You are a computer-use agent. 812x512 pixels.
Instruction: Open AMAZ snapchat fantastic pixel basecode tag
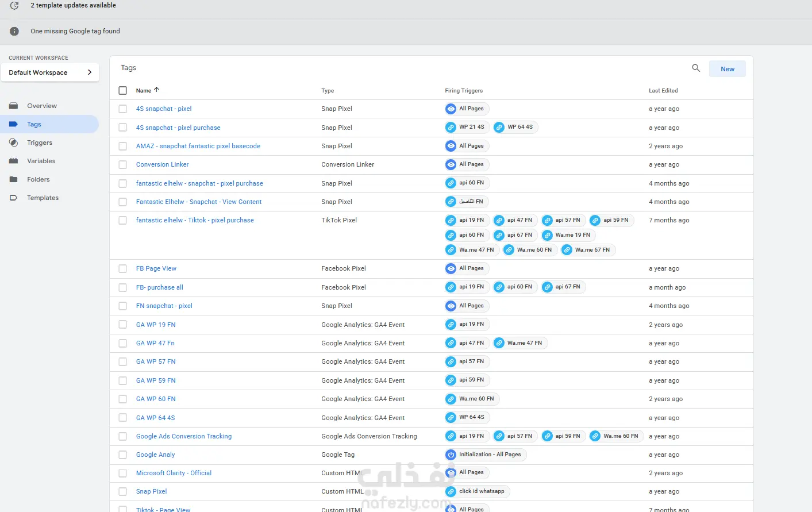[x=198, y=146]
